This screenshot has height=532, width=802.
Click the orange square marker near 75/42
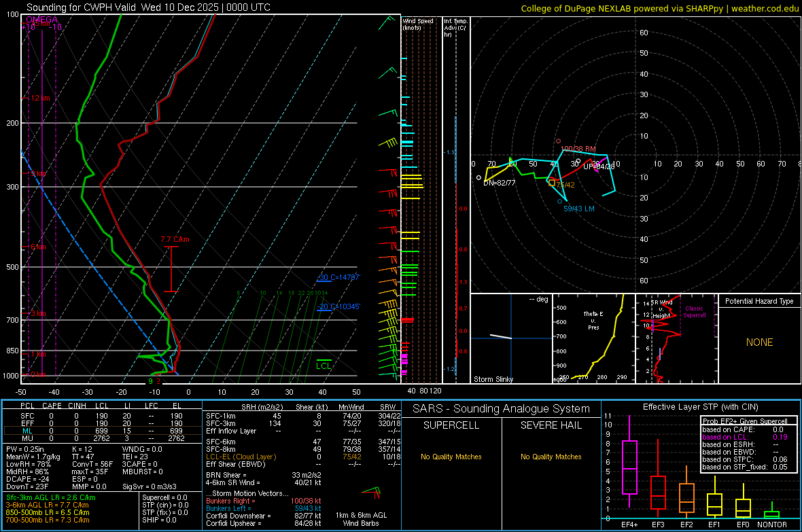[551, 182]
